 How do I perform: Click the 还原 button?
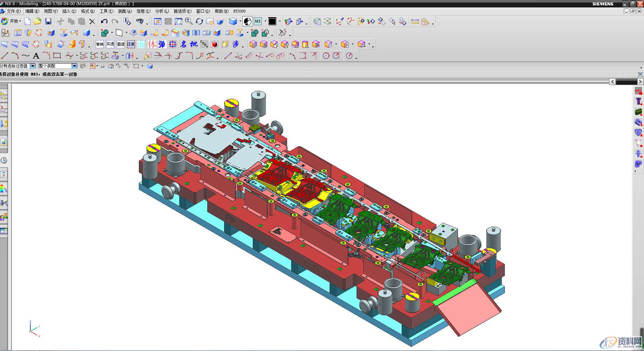131,44
